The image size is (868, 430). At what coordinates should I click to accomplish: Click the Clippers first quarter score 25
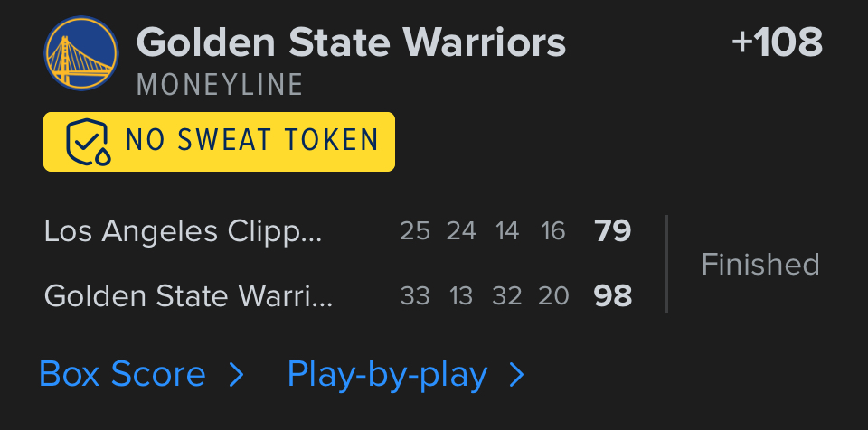(x=415, y=232)
